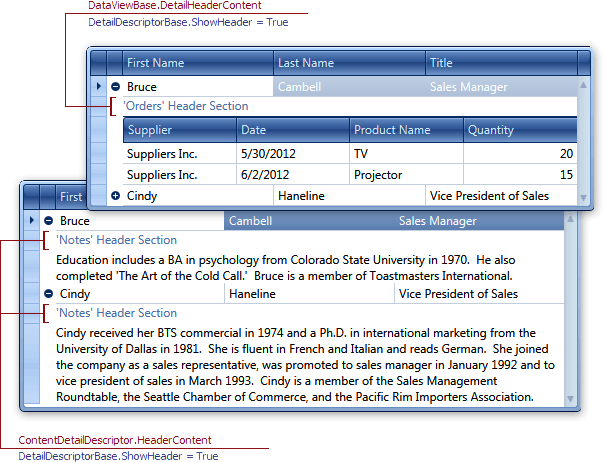Collapse Bruce row in Orders grid
This screenshot has height=462, width=604.
point(116,87)
